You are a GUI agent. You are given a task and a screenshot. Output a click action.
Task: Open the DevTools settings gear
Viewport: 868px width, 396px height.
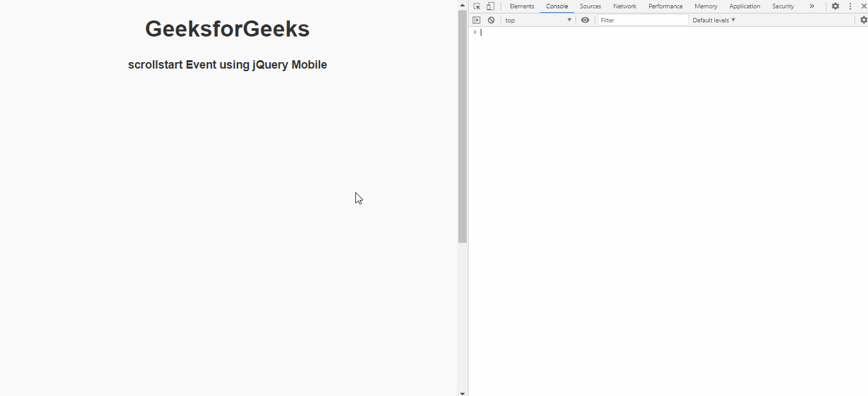(835, 6)
